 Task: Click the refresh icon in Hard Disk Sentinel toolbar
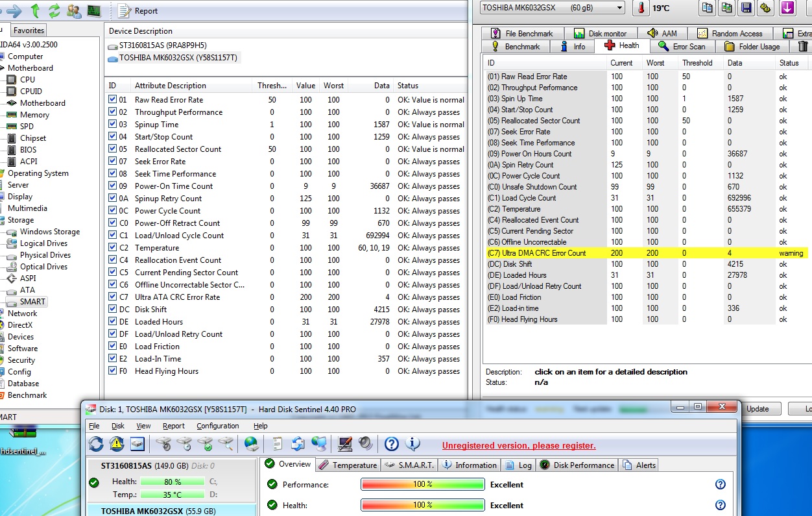(x=96, y=444)
